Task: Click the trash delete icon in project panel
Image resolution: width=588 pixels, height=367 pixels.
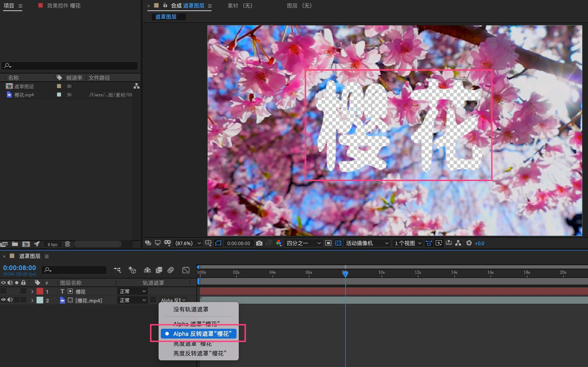Action: [x=67, y=244]
